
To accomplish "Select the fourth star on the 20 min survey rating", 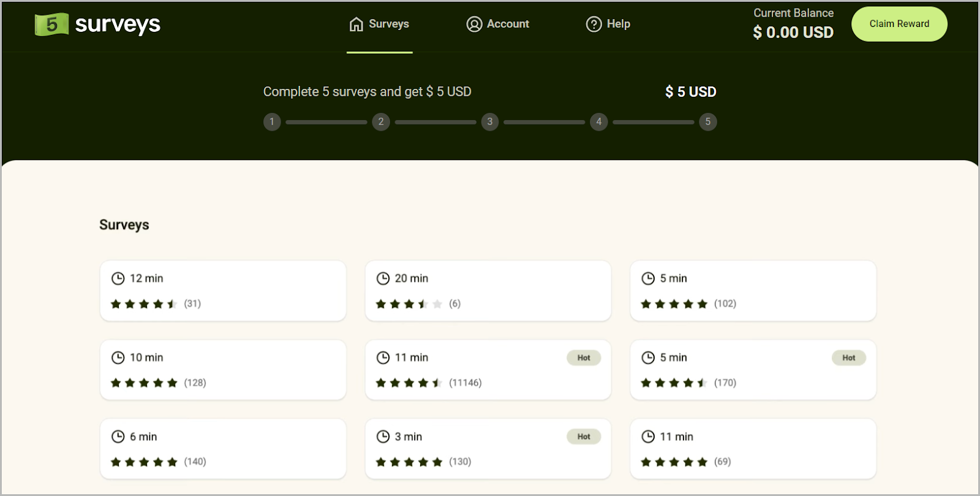I will (x=424, y=303).
